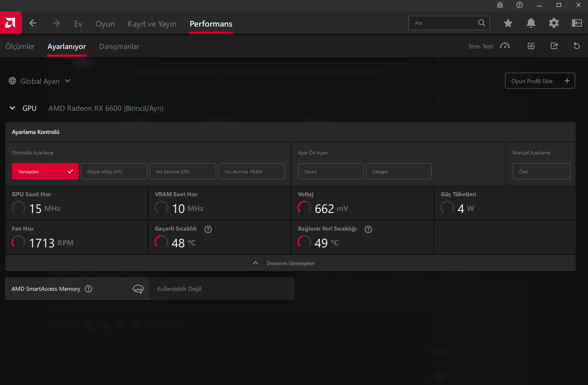The height and width of the screenshot is (385, 588).
Task: Click the Ayarlama Kontrolü header
Action: [36, 132]
